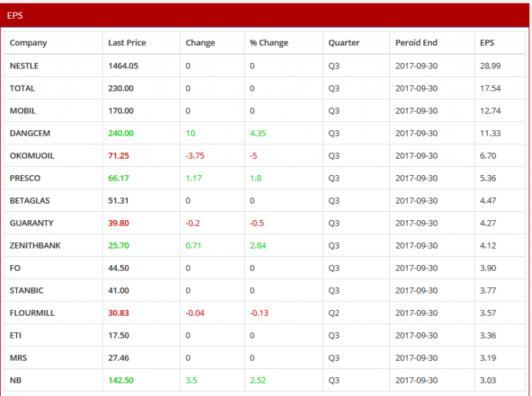The width and height of the screenshot is (532, 396).
Task: Select the STANBIC company cell
Action: (x=26, y=291)
